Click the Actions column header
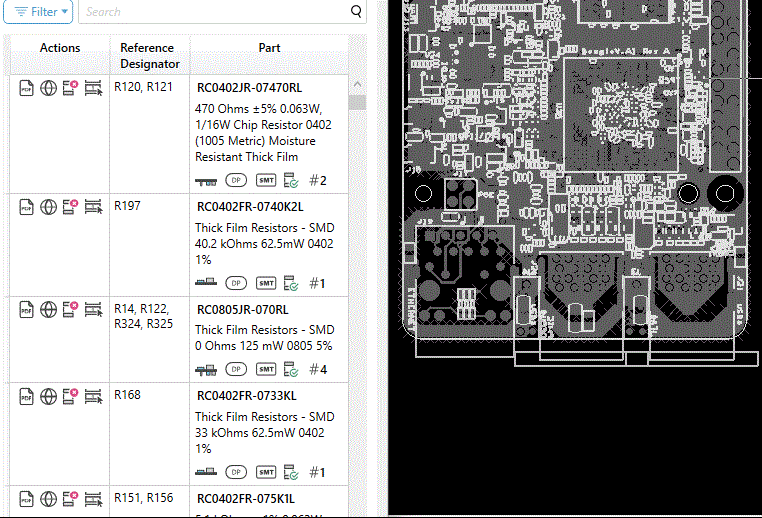Image resolution: width=762 pixels, height=518 pixels. 60,48
